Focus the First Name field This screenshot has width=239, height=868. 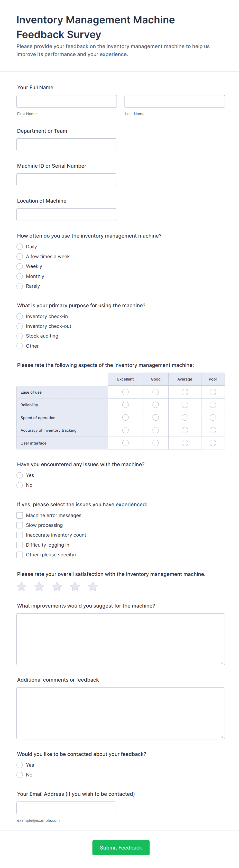click(x=67, y=101)
